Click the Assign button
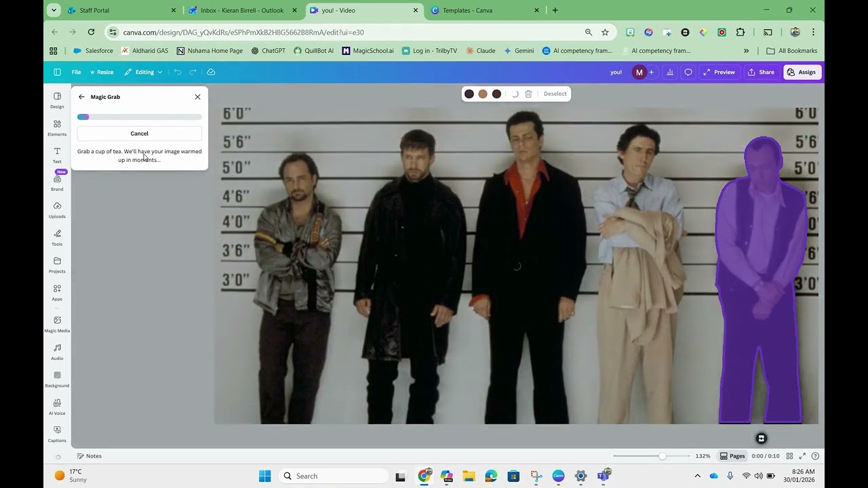This screenshot has height=488, width=868. point(802,72)
